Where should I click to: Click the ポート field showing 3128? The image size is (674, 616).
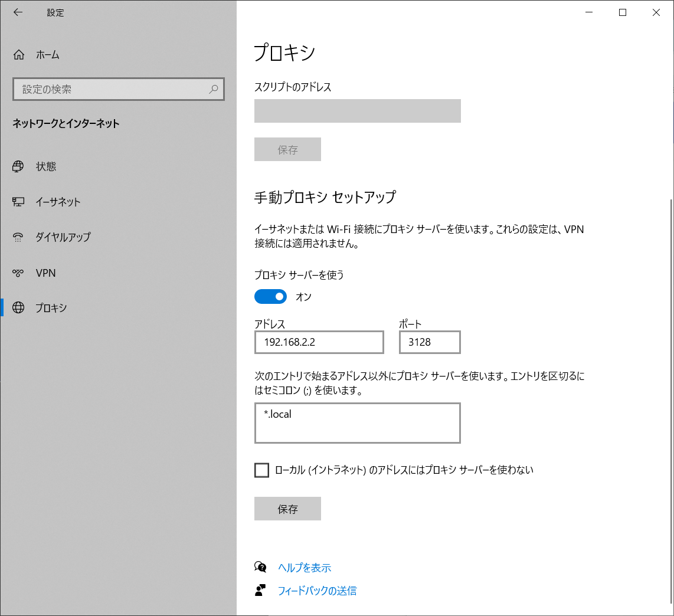pos(430,342)
